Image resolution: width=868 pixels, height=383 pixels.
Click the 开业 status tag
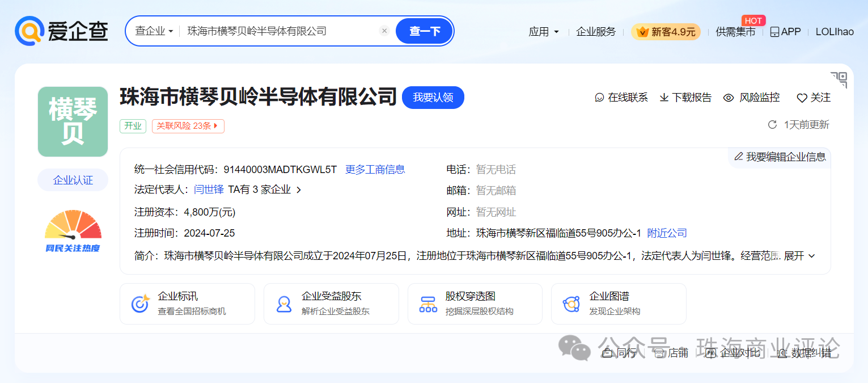pyautogui.click(x=133, y=126)
